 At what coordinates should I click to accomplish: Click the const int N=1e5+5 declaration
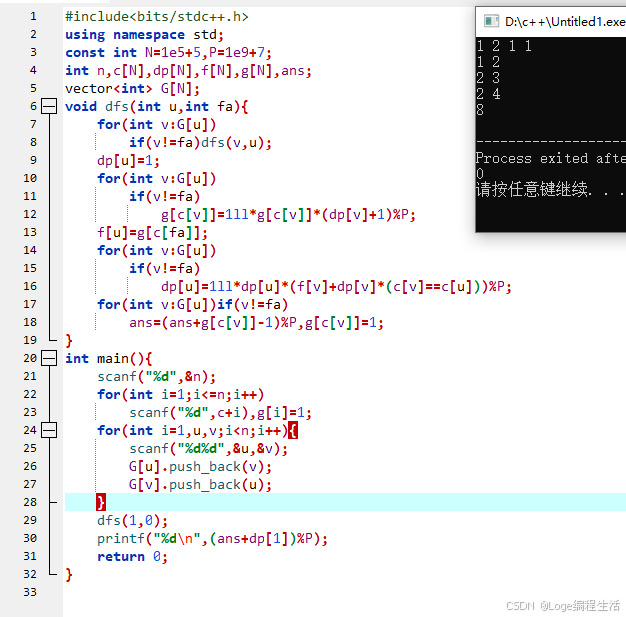(168, 53)
